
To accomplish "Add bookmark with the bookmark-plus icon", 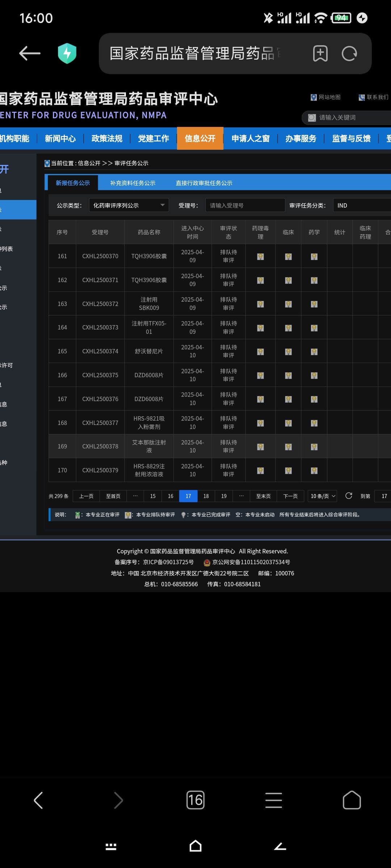I will [x=320, y=54].
